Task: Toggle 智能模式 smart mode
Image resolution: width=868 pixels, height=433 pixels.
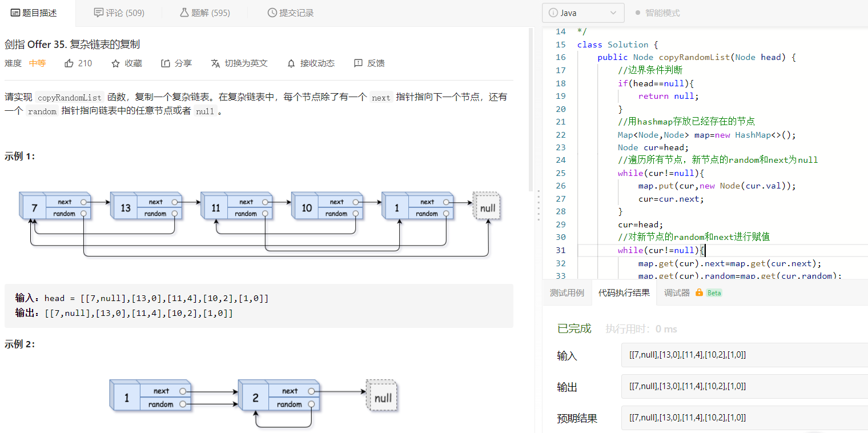Action: [657, 13]
